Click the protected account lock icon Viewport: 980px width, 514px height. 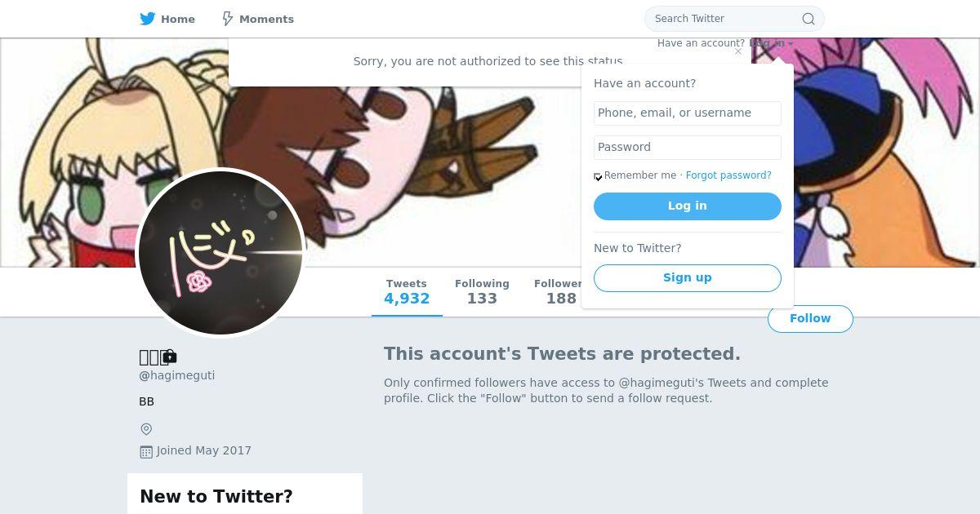point(170,357)
